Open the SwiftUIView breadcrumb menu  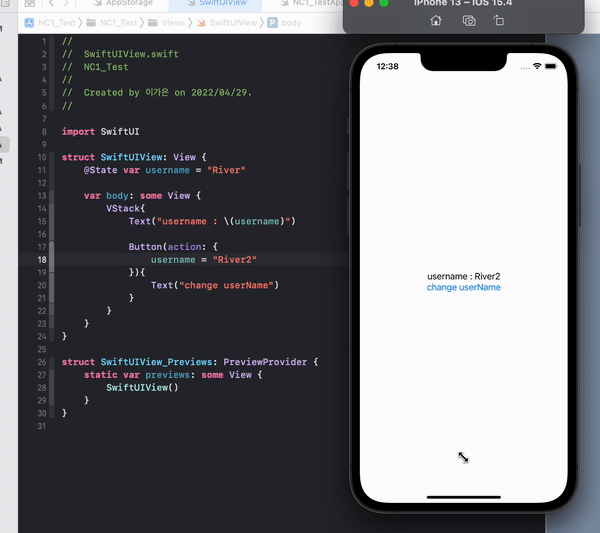pyautogui.click(x=233, y=23)
